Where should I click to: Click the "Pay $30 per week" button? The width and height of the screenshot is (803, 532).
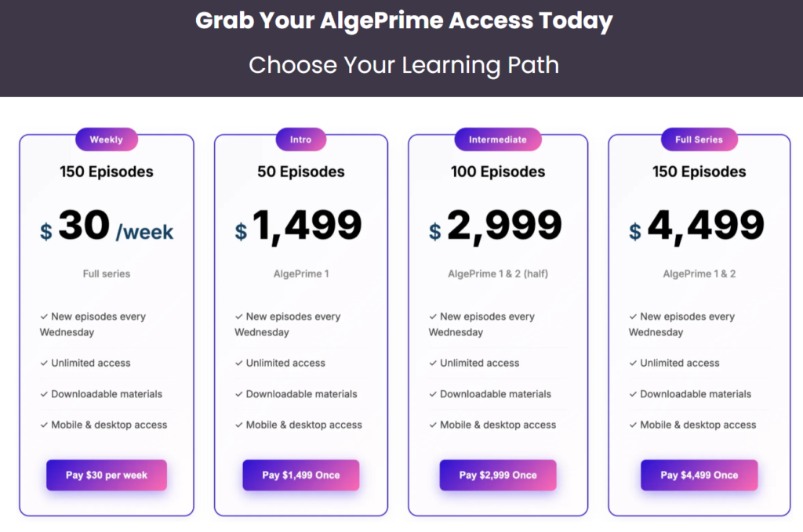107,475
